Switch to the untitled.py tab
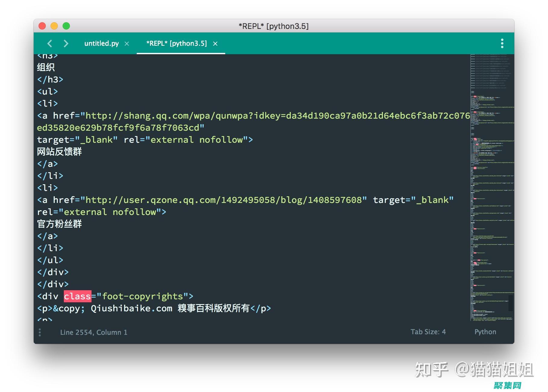The height and width of the screenshot is (392, 548). pos(101,44)
